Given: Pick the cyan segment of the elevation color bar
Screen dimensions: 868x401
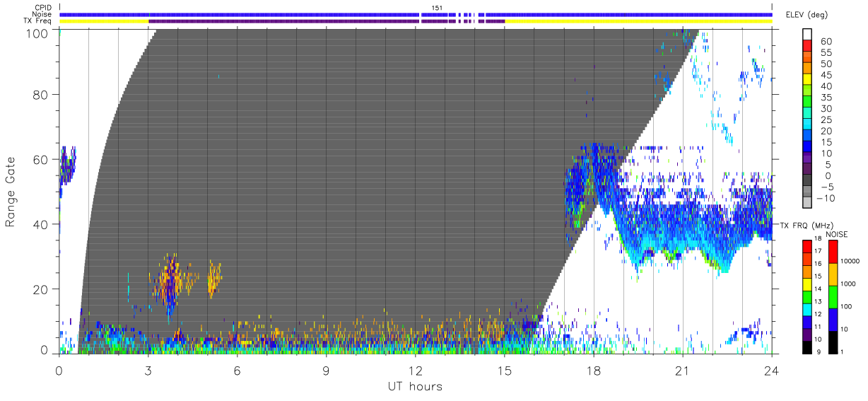Looking at the screenshot, I should (x=807, y=125).
